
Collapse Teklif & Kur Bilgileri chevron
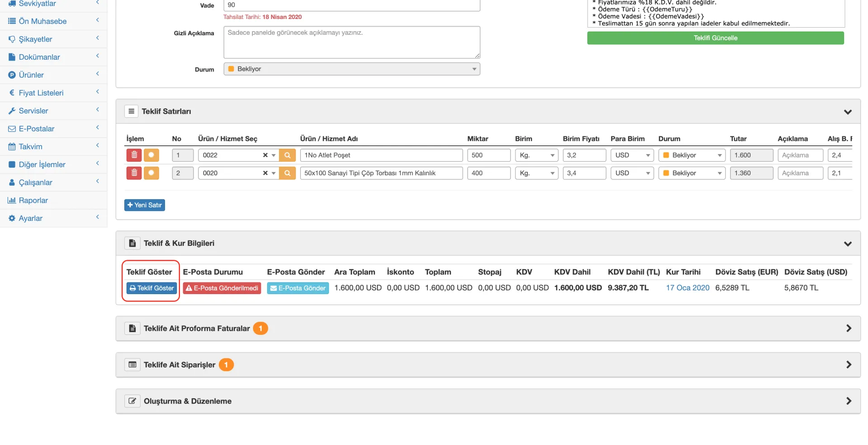848,244
